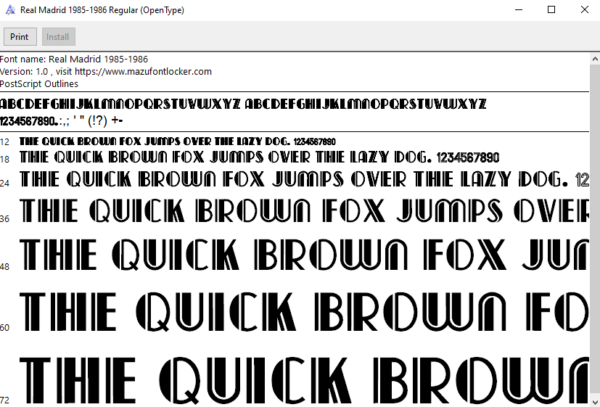Click the Print button

coord(20,37)
